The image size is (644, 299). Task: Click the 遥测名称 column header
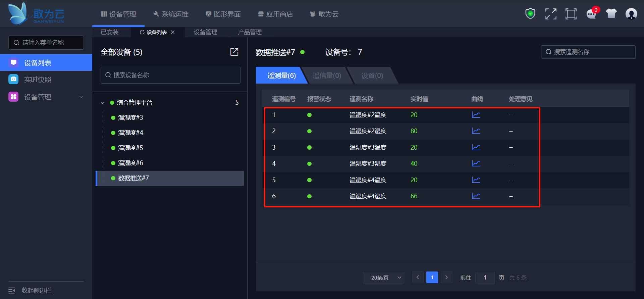pyautogui.click(x=361, y=99)
